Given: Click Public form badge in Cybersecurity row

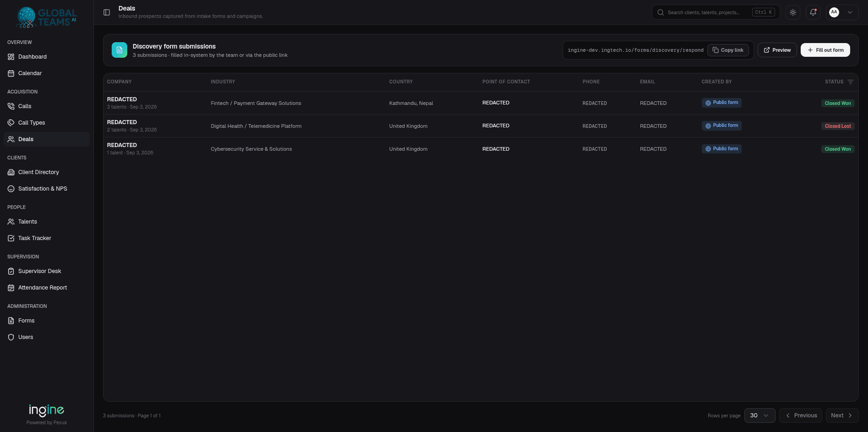Looking at the screenshot, I should (722, 149).
